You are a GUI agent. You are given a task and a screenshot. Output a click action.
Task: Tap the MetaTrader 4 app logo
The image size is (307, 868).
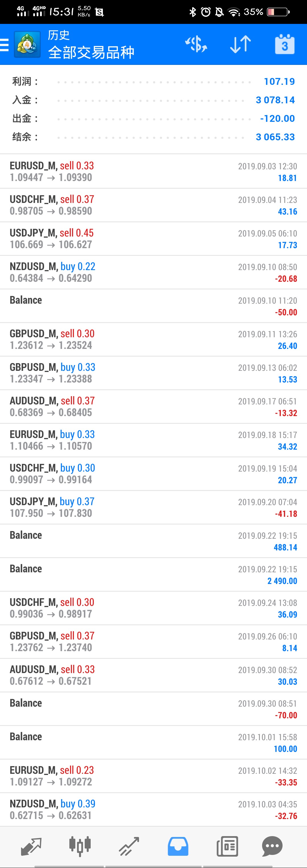click(27, 44)
